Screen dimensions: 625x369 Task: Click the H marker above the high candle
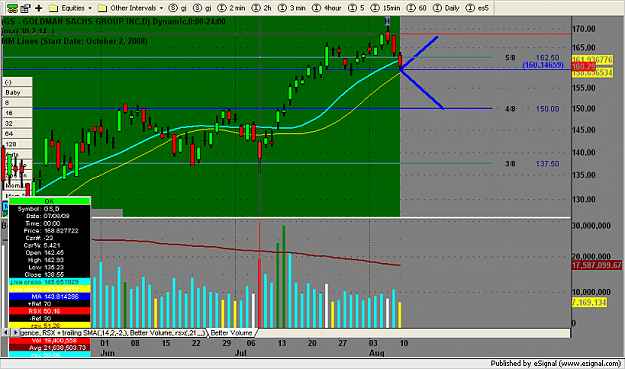pyautogui.click(x=387, y=21)
